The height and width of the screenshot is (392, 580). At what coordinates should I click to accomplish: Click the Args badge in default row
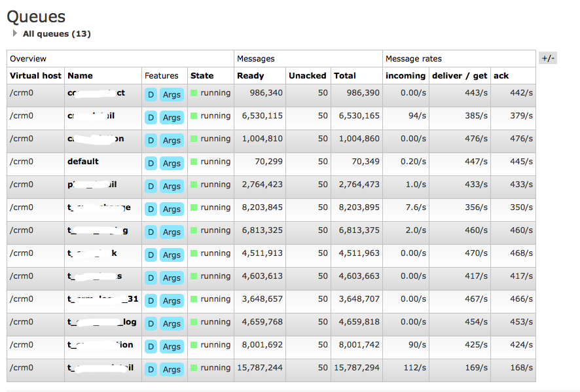(172, 164)
